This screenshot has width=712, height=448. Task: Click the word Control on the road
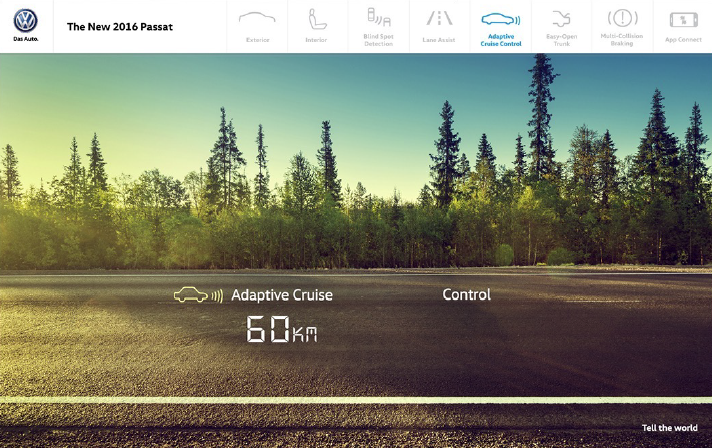(466, 295)
